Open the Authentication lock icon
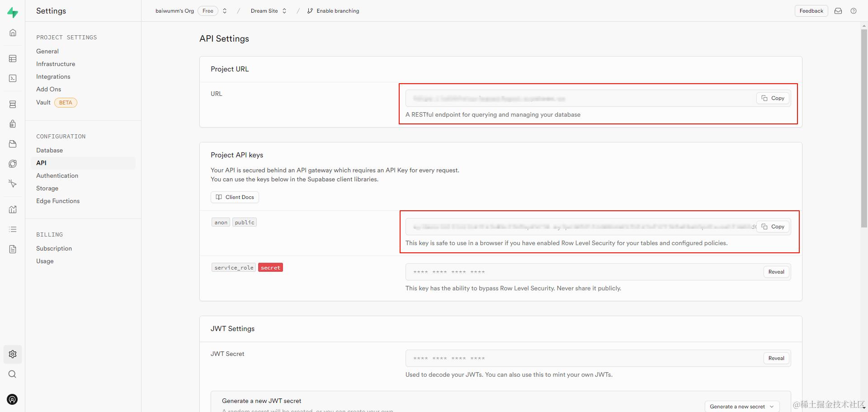 (x=13, y=124)
